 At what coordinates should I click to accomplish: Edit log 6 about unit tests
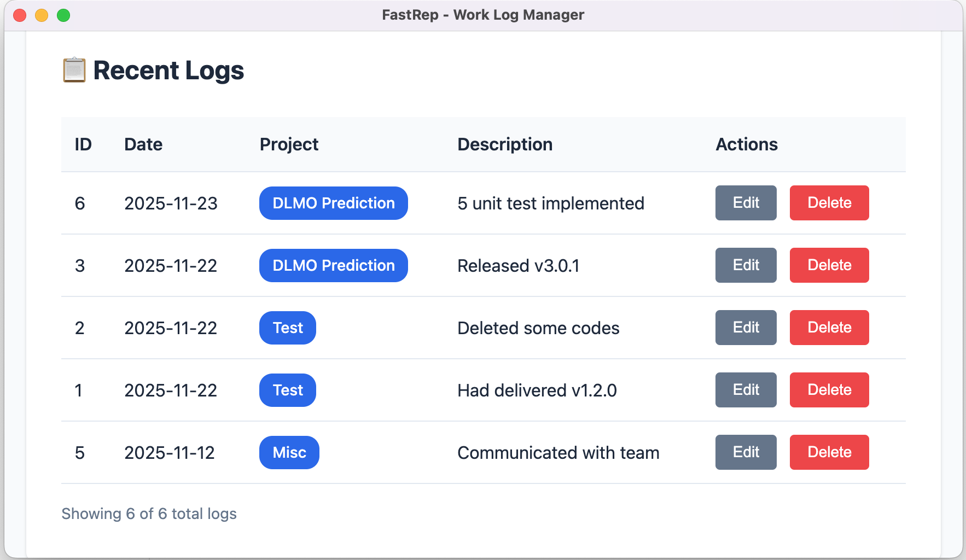[x=746, y=203]
